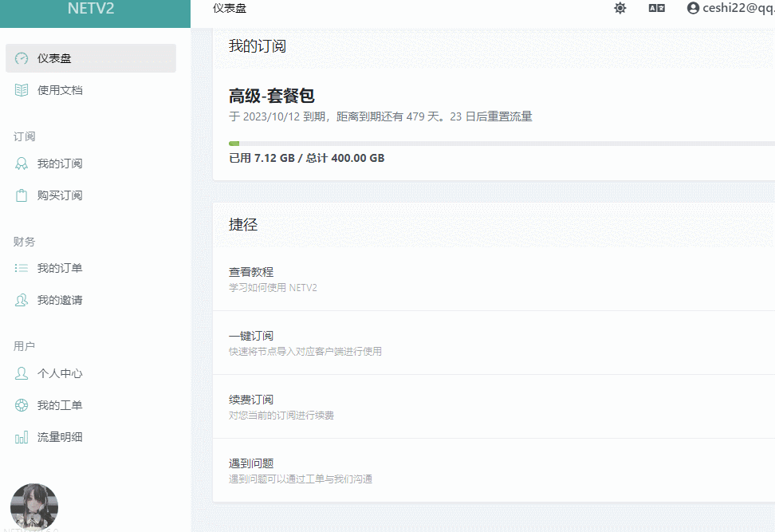Open 流量明细 in the sidebar
Viewport: 775px width, 532px height.
(x=91, y=437)
